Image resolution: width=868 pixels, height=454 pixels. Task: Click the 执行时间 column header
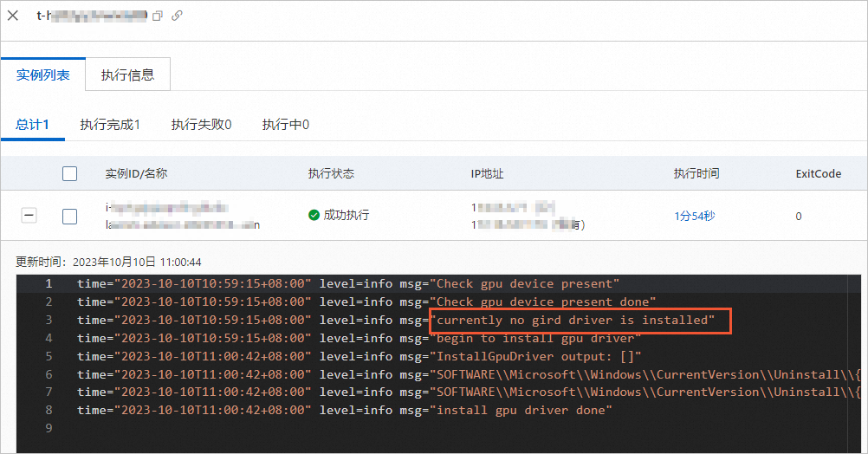pyautogui.click(x=696, y=174)
